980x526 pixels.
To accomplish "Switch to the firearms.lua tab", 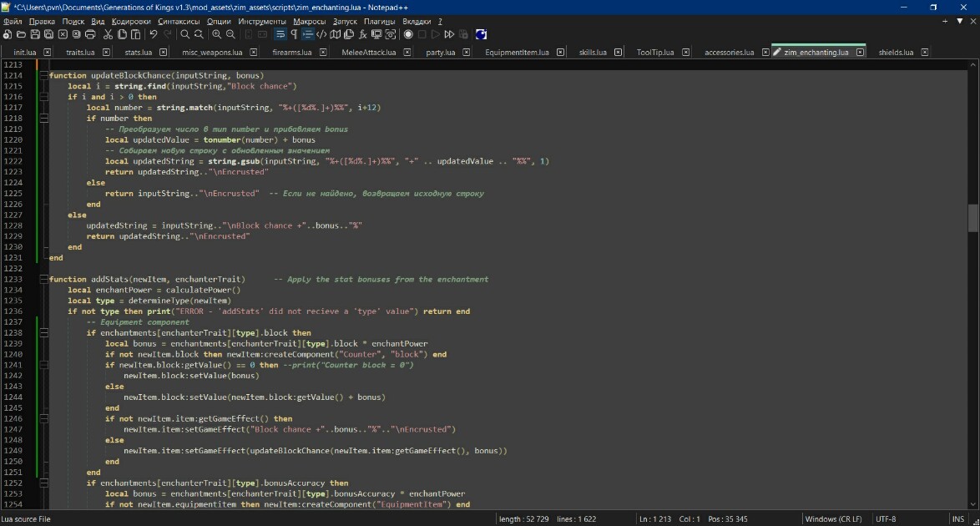I will [292, 53].
